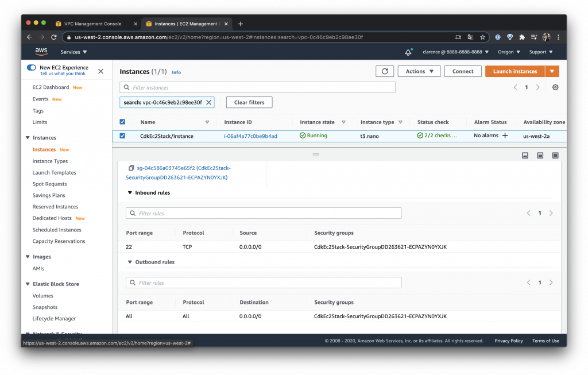Open Support dropdown menu

point(541,52)
